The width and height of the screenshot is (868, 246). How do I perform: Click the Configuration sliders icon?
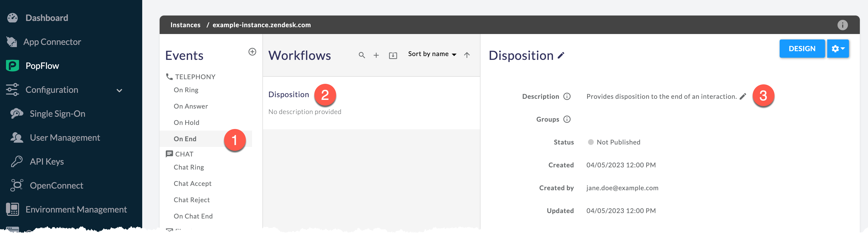tap(13, 90)
